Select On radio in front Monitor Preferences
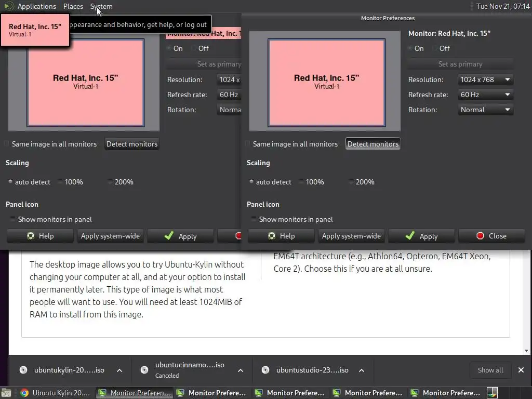Viewport: 532px width, 399px height. pos(410,48)
